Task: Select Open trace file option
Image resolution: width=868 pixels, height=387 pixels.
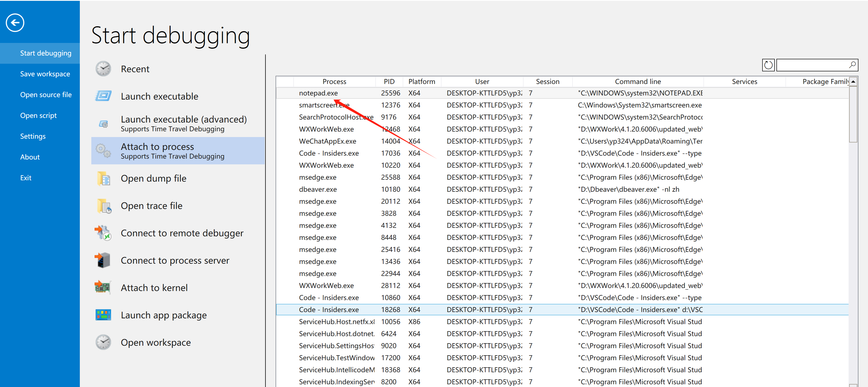Action: [178, 206]
